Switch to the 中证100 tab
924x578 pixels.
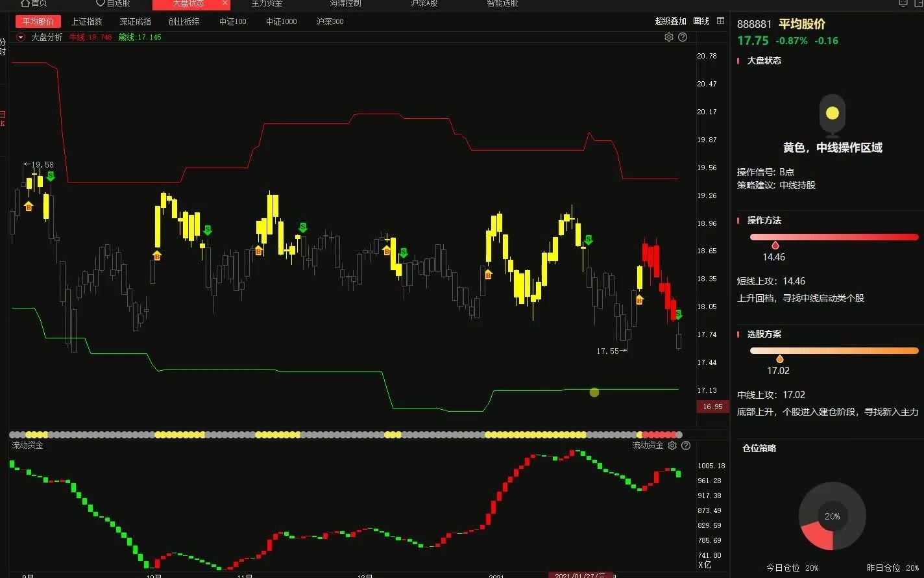point(232,21)
